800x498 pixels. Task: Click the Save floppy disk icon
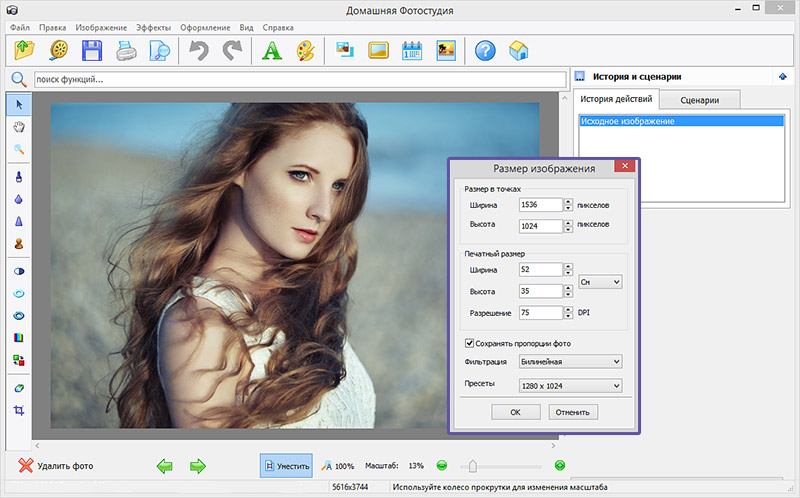93,50
